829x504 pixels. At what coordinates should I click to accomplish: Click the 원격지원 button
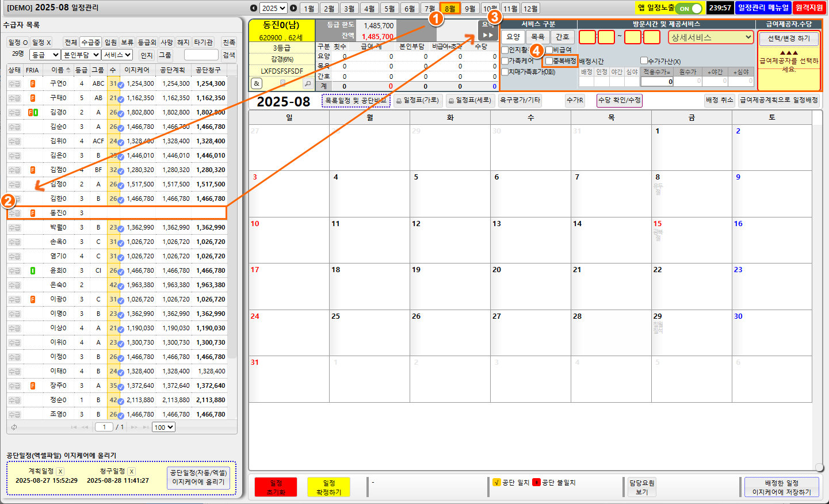pos(809,8)
